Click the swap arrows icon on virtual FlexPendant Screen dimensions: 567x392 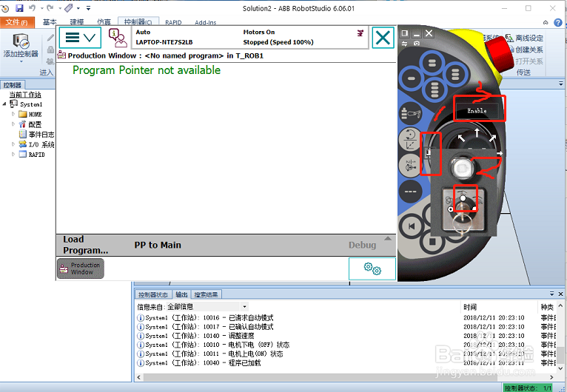tap(404, 44)
